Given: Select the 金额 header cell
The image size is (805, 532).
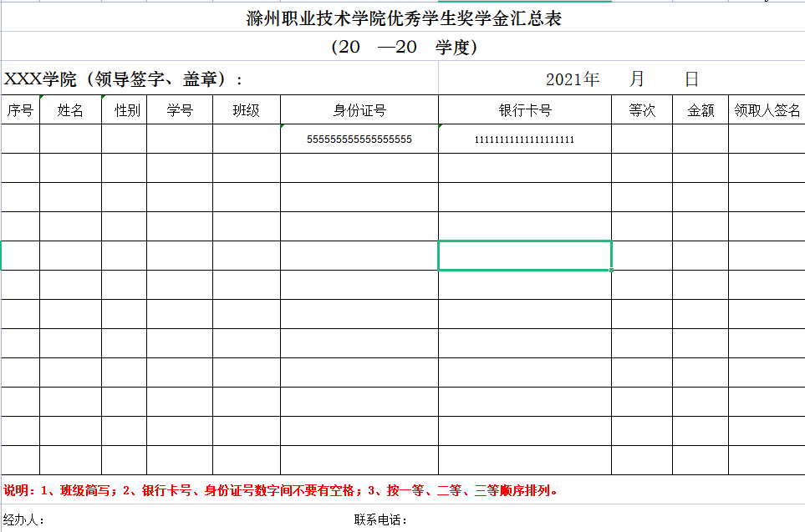Looking at the screenshot, I should point(701,110).
